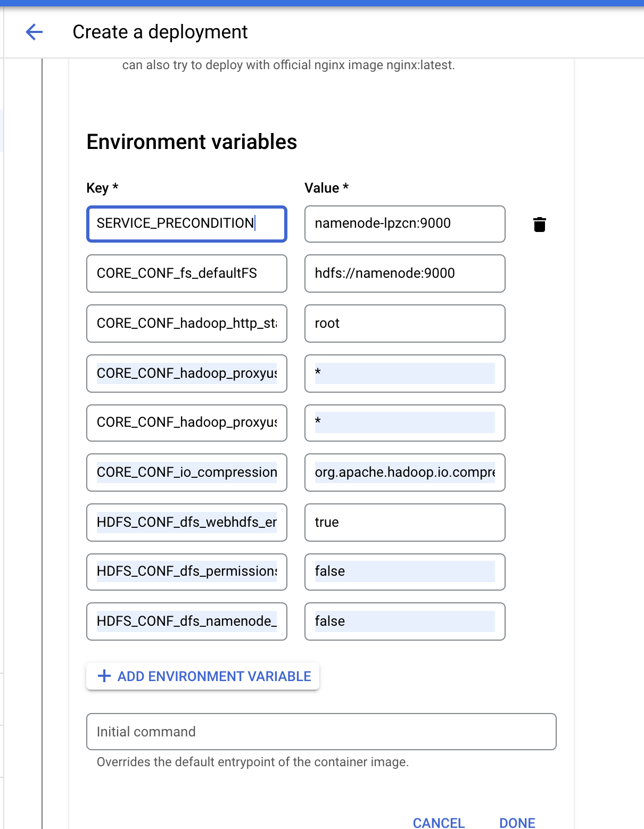Select the hdfs://namenode:9000 value field

(404, 273)
